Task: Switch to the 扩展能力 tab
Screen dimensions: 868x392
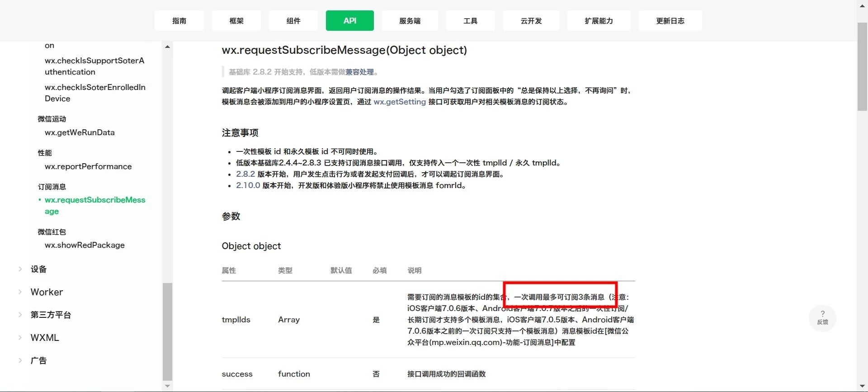Action: pyautogui.click(x=599, y=21)
